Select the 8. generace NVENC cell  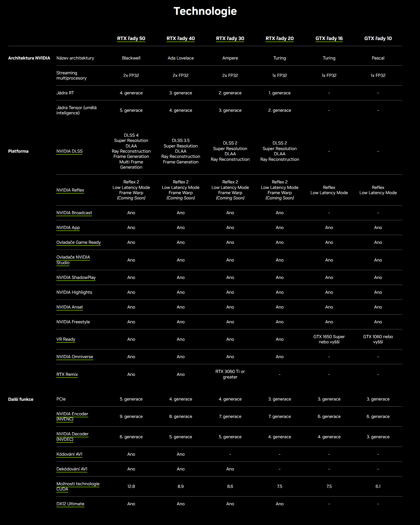[x=181, y=416]
